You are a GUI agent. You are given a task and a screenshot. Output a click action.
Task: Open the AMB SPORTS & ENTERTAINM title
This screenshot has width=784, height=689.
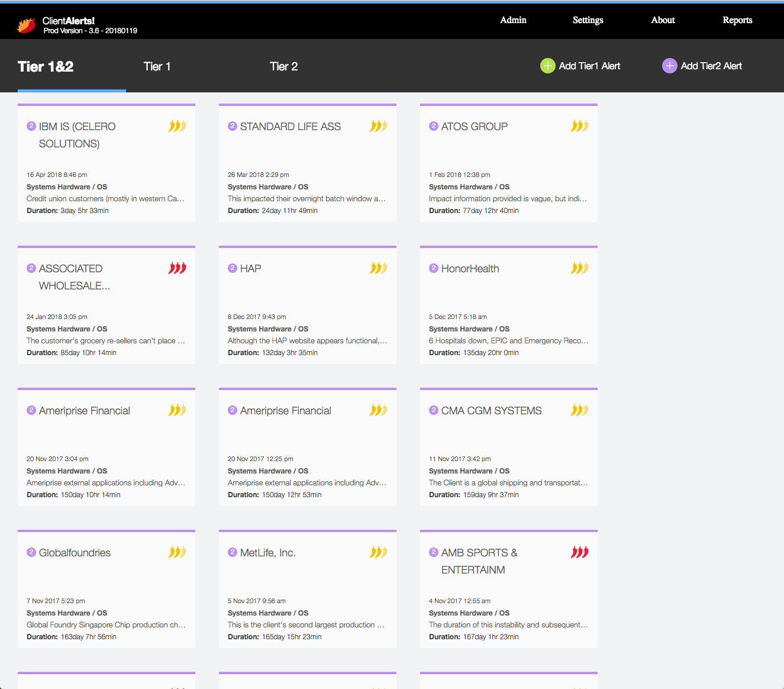tap(479, 561)
